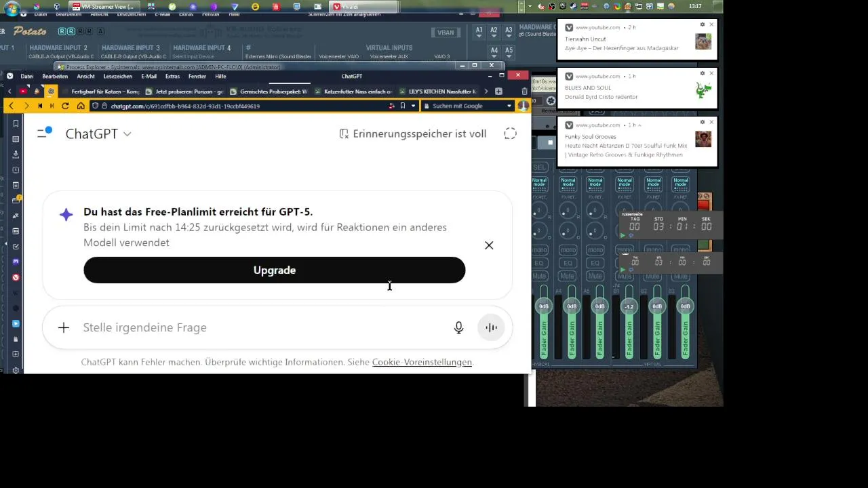This screenshot has width=868, height=488.
Task: Open the Windows Start orb
Action: (12, 8)
